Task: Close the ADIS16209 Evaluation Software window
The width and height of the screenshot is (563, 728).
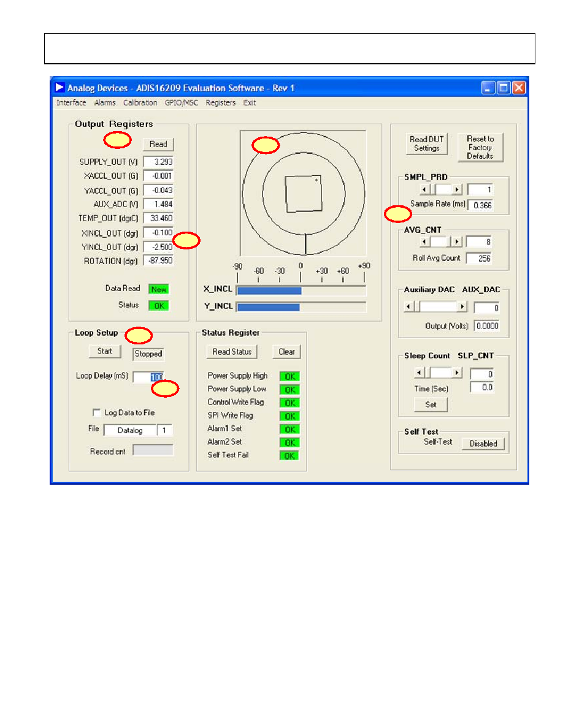Action: [519, 88]
